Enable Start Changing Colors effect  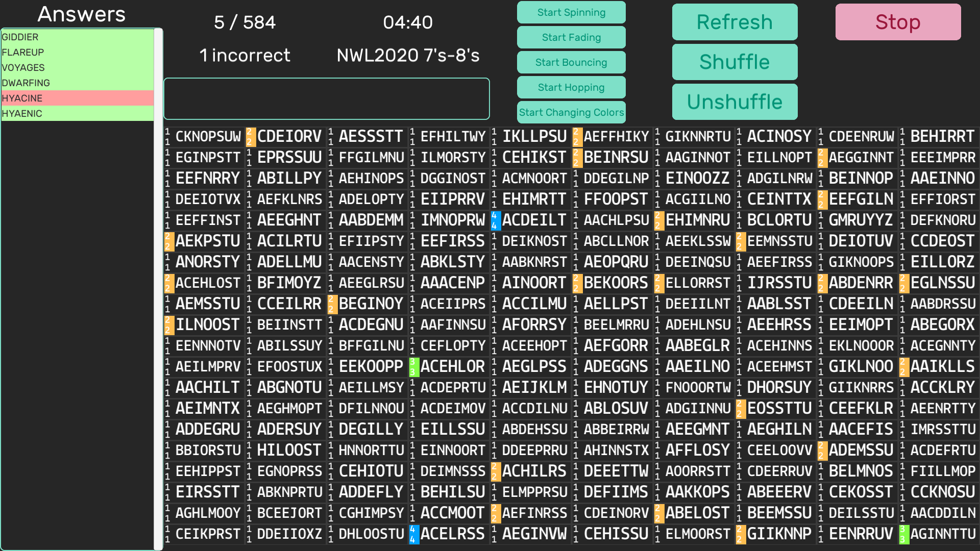click(x=571, y=112)
